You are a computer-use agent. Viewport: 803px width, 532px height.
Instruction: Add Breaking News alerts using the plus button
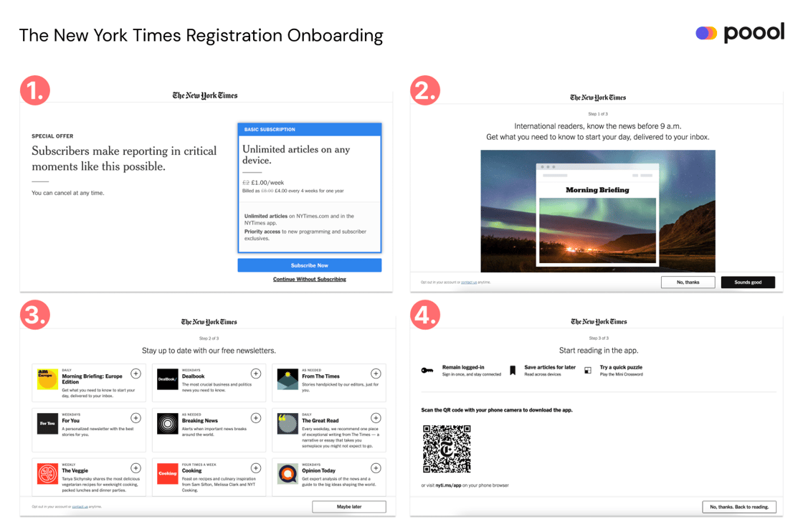tap(255, 417)
